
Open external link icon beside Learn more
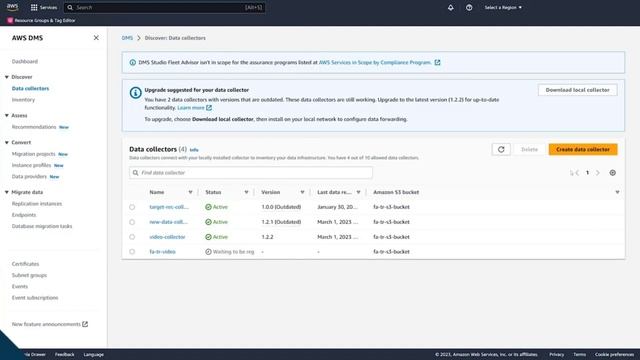[209, 108]
